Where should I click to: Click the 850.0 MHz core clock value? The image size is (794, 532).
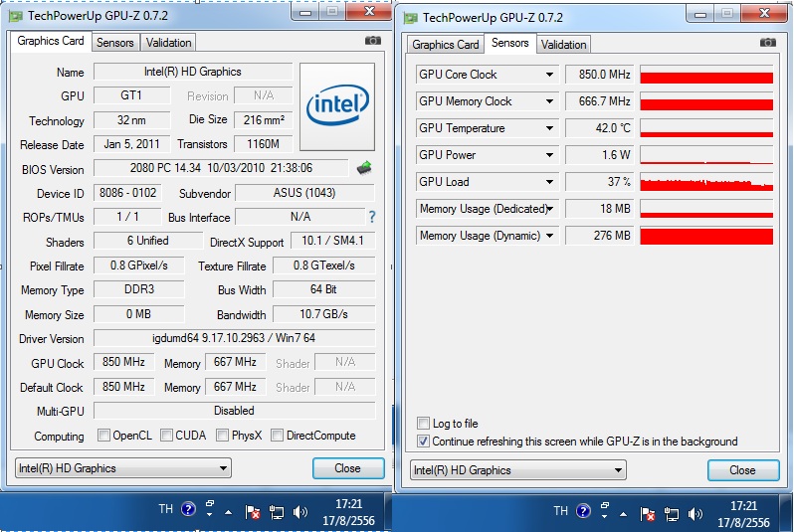[599, 75]
